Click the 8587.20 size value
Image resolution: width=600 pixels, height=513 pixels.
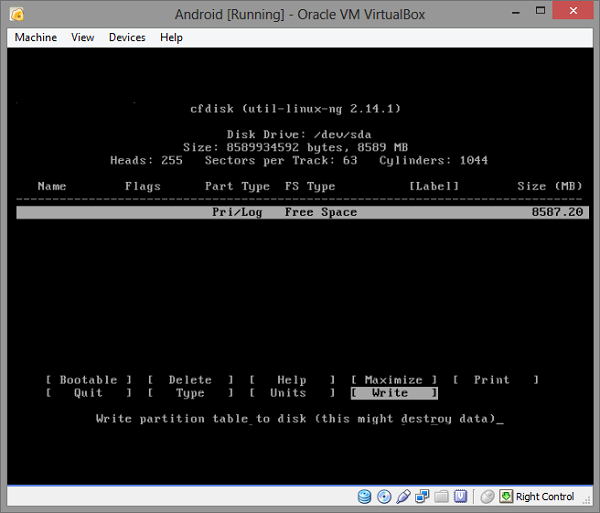(557, 212)
